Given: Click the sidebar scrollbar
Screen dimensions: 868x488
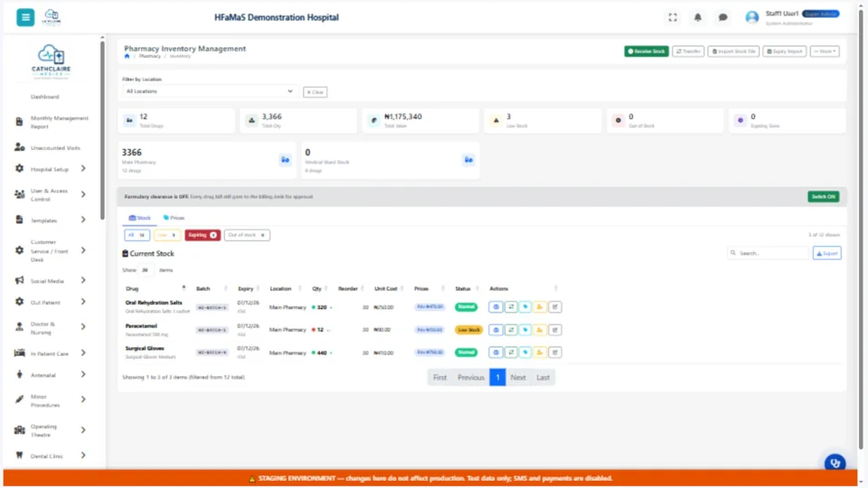Looking at the screenshot, I should tap(102, 130).
